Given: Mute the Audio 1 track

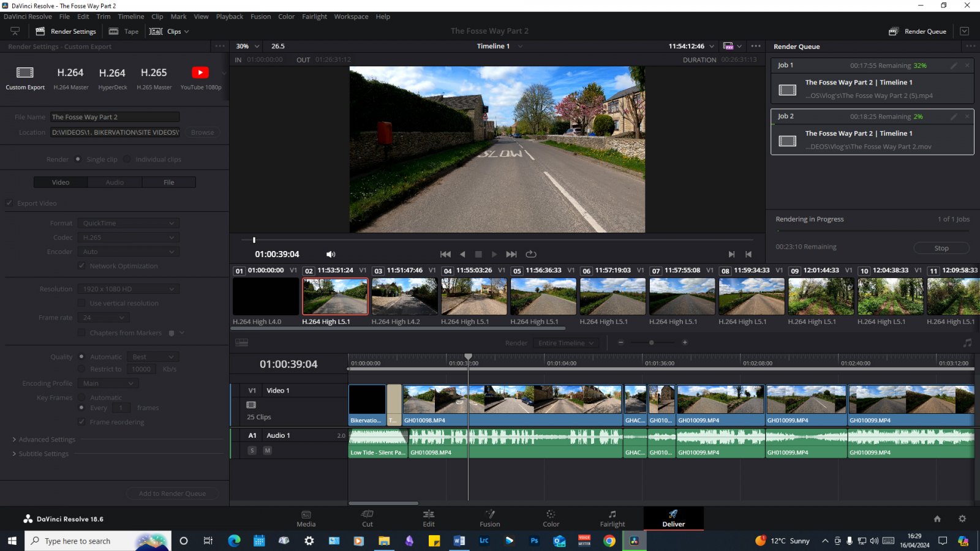Looking at the screenshot, I should click(267, 451).
